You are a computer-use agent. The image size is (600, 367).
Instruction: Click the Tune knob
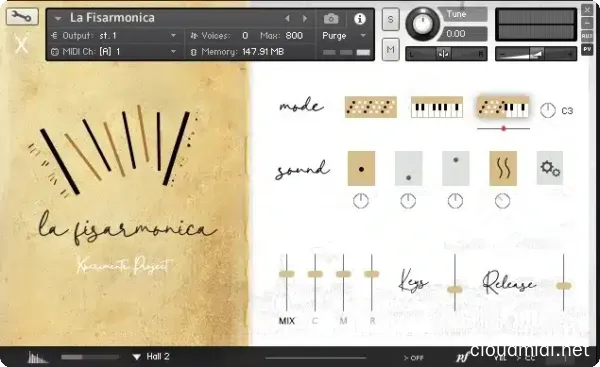coord(423,24)
